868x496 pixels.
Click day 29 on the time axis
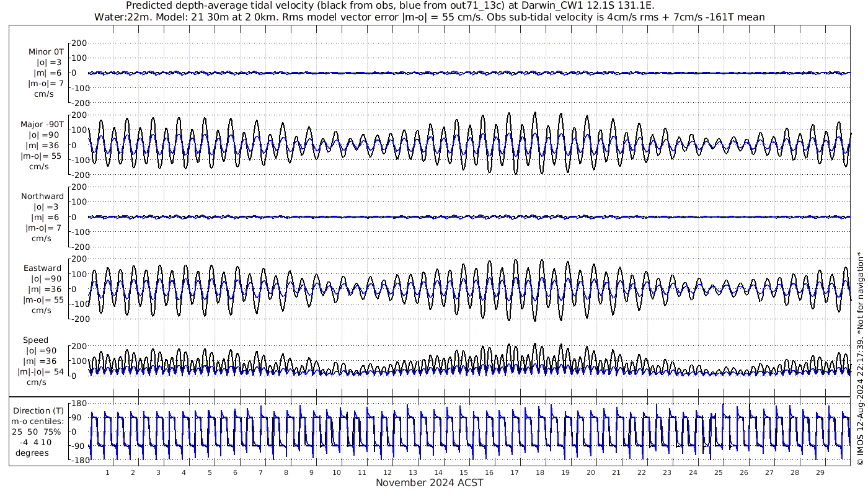pos(820,472)
